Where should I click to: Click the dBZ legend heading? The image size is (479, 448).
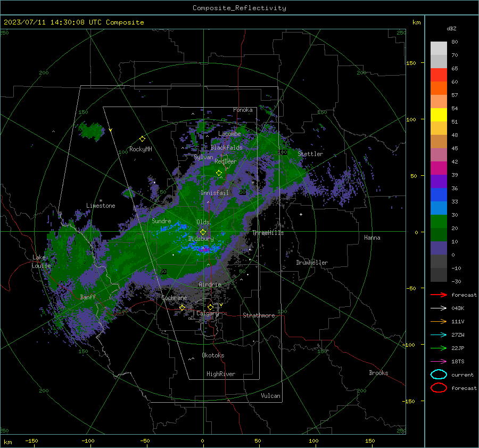point(451,29)
